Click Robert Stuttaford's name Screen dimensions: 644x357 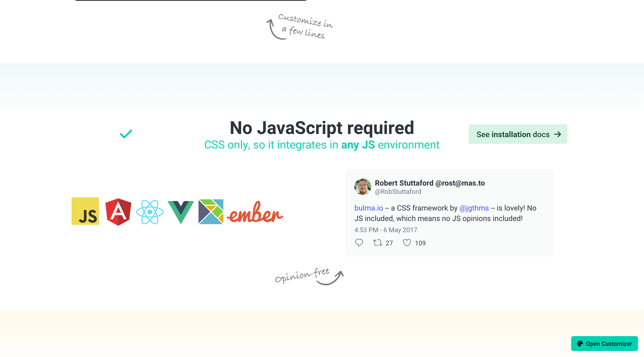click(x=430, y=183)
